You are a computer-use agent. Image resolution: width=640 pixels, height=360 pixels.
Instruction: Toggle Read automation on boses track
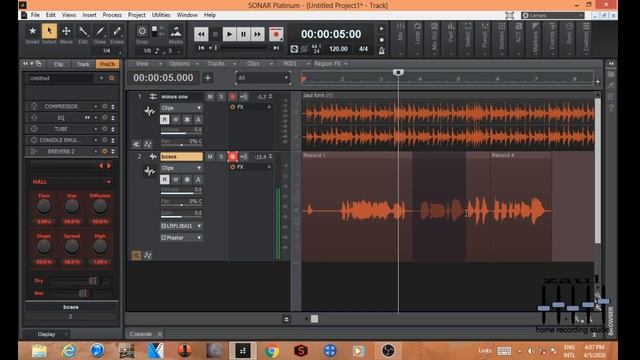(164, 180)
